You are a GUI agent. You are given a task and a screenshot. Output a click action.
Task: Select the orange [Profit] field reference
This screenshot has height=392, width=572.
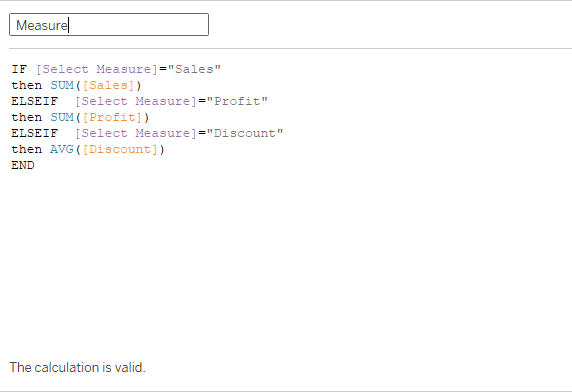[112, 117]
